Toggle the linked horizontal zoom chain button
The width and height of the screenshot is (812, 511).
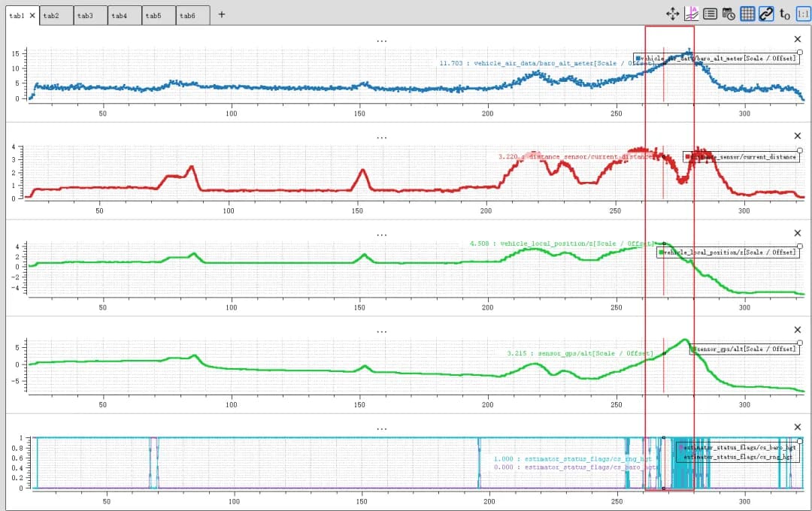[x=766, y=14]
